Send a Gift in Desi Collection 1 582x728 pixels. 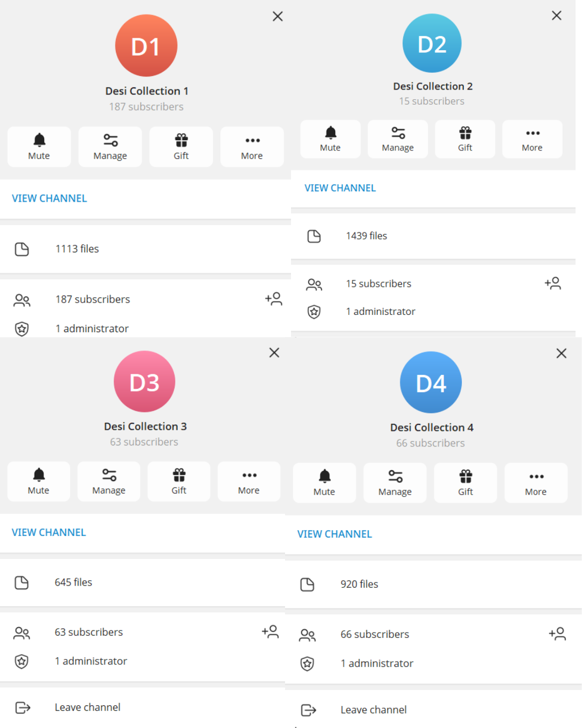coord(181,147)
